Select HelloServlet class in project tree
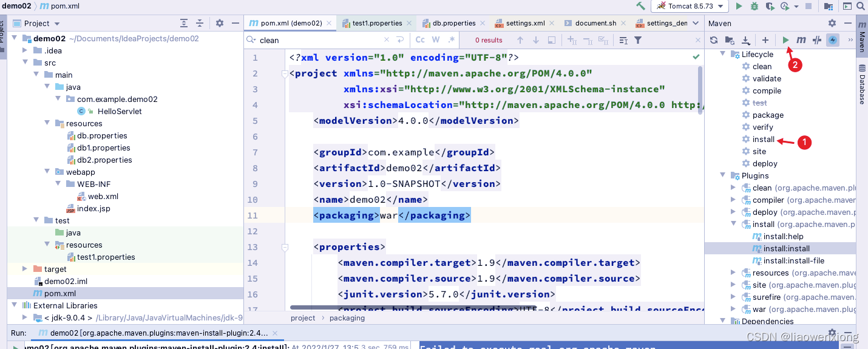868x349 pixels. [120, 111]
